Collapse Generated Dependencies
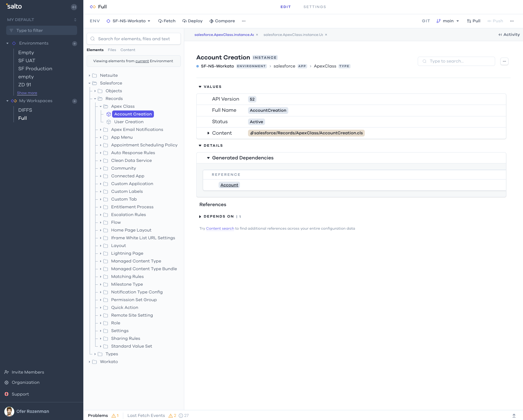 [208, 158]
